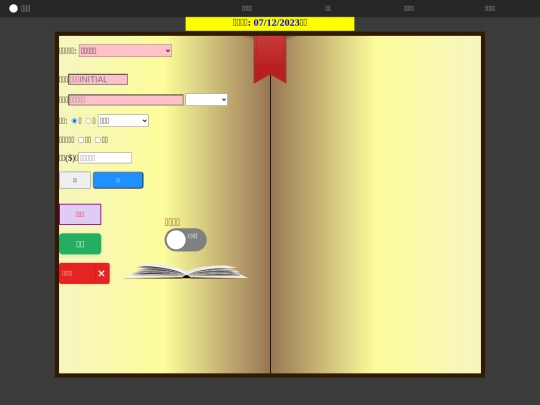Click the yellow banner showing 07/12/2023
Image resolution: width=540 pixels, height=405 pixels.
pyautogui.click(x=270, y=24)
